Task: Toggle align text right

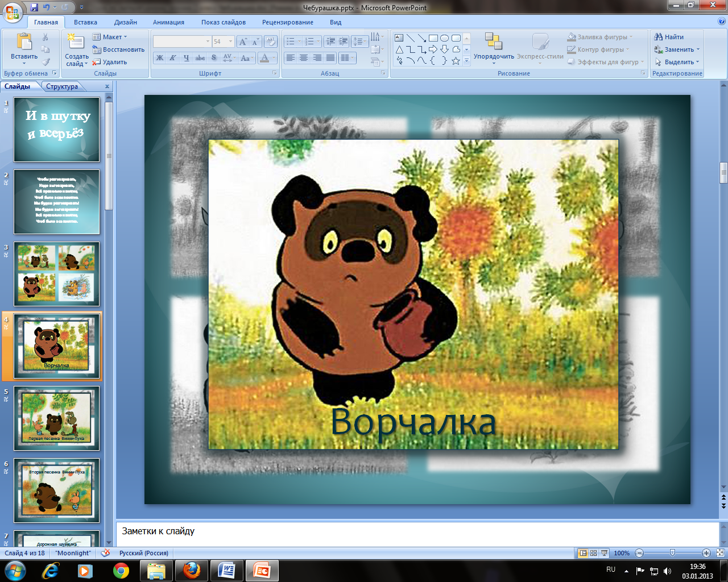Action: [317, 58]
